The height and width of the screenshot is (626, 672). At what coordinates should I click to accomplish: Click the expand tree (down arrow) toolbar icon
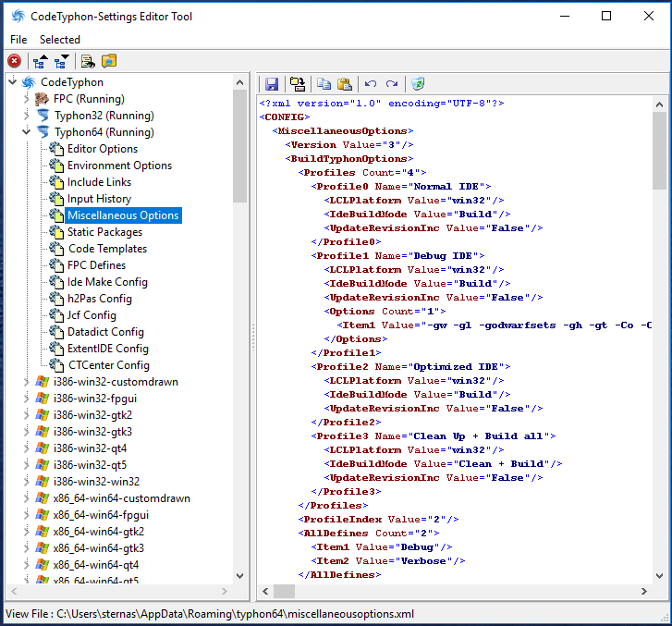[62, 61]
